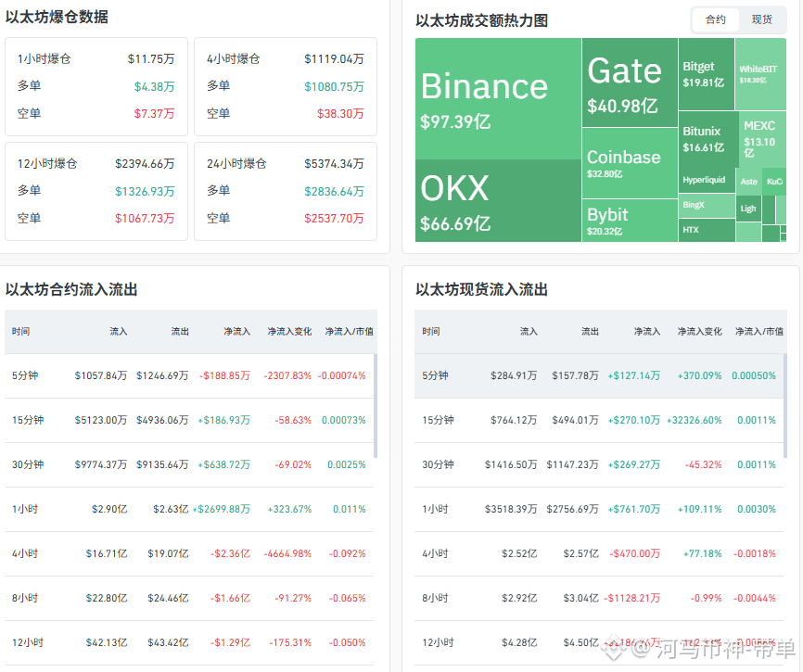Select the WhiteBIT heatmap tile
803x672 pixels.
point(760,74)
